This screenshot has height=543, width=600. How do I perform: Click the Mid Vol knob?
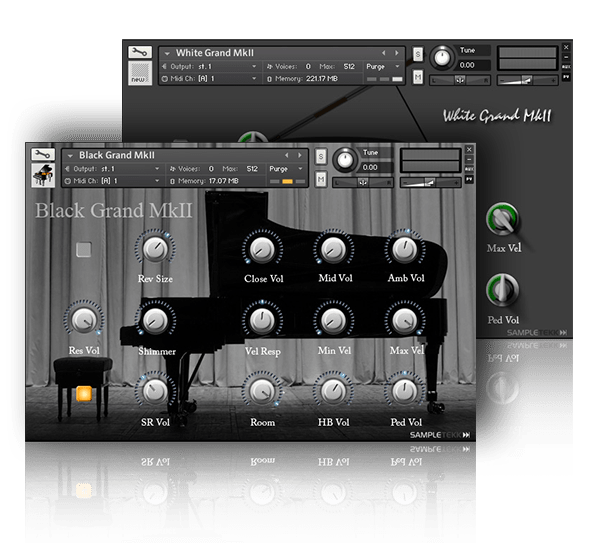pyautogui.click(x=333, y=249)
